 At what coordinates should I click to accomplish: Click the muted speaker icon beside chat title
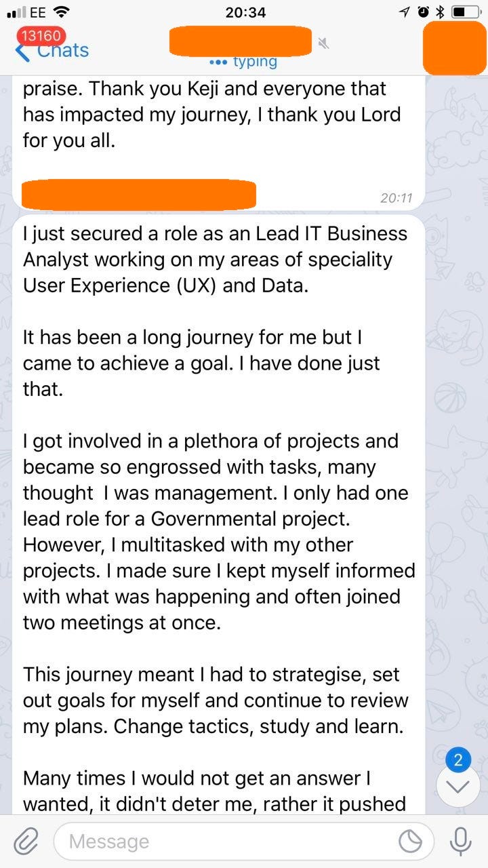[324, 43]
